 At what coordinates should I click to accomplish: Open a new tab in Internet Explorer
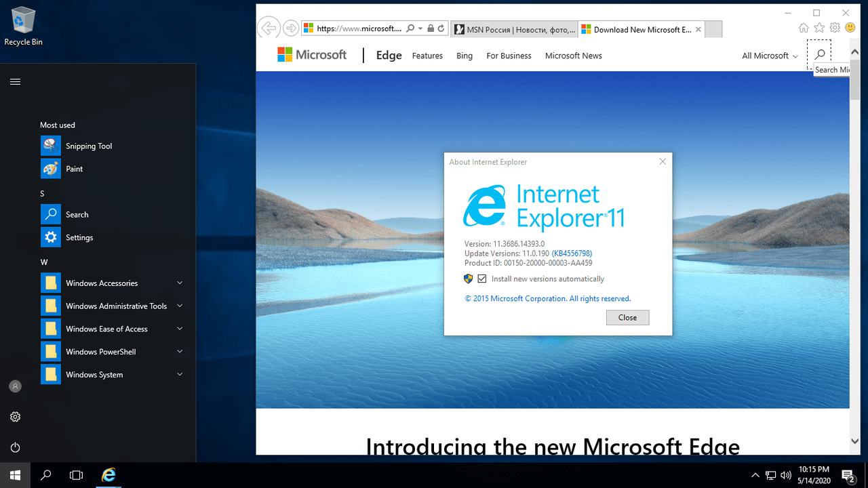(x=713, y=29)
